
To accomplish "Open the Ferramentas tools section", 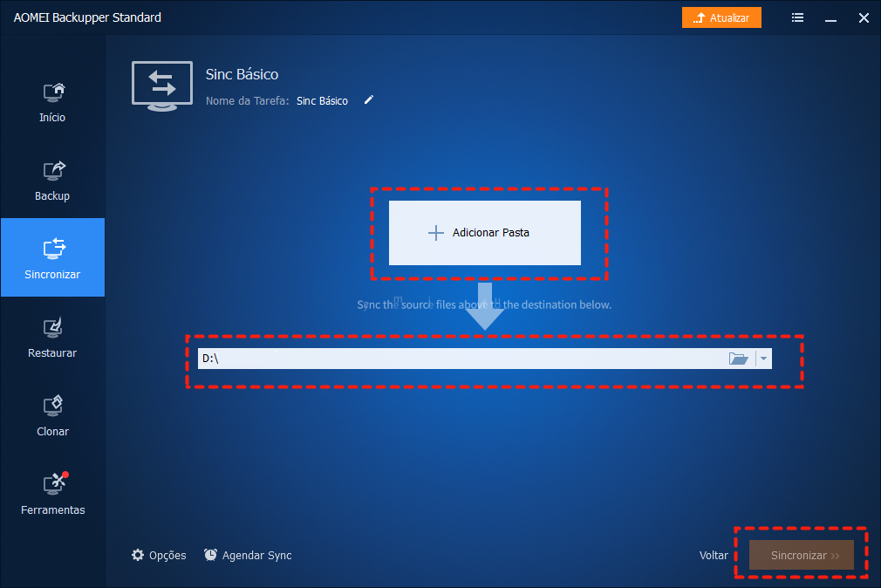I will pos(52,494).
